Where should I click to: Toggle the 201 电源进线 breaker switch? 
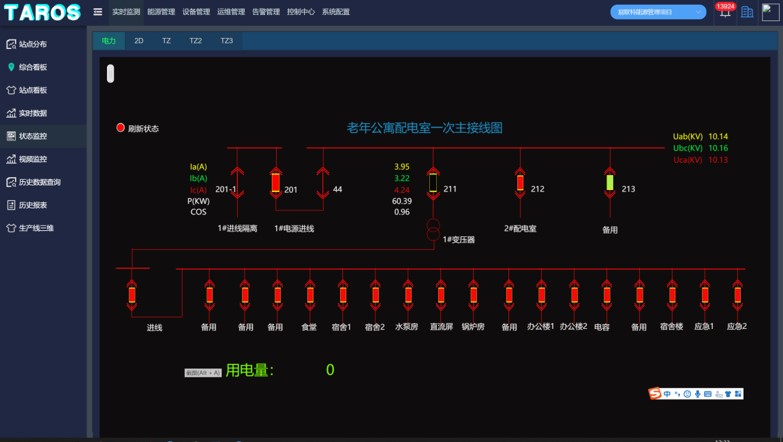(276, 183)
